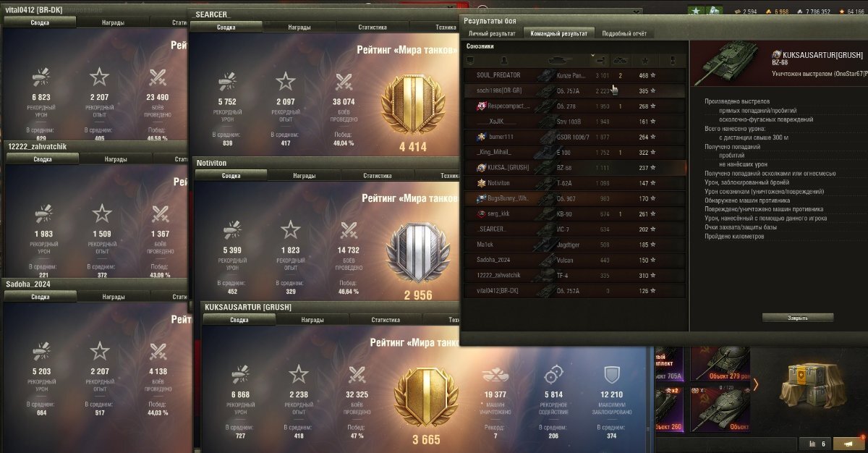Sort allies by medal achievements column icon
The width and height of the screenshot is (868, 453).
pos(673,60)
